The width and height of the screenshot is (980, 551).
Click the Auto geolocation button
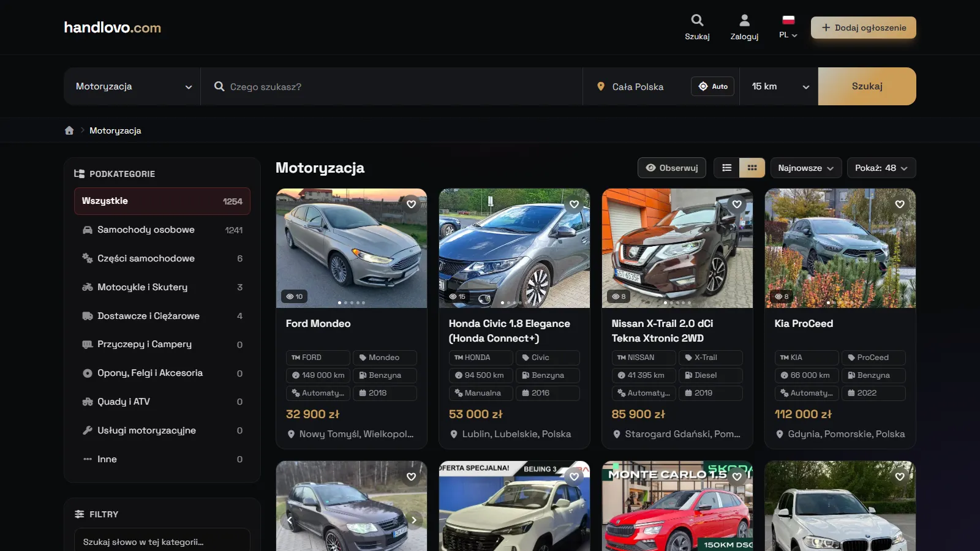tap(712, 86)
